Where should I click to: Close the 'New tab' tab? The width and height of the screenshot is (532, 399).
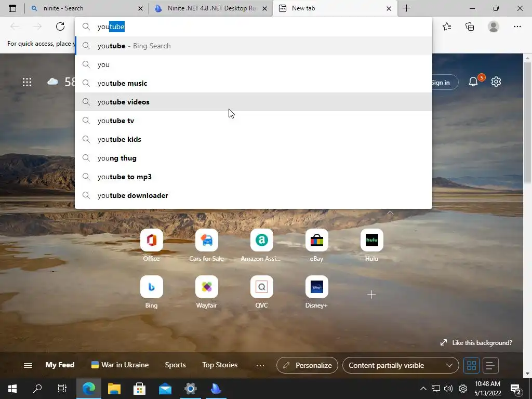pos(389,9)
